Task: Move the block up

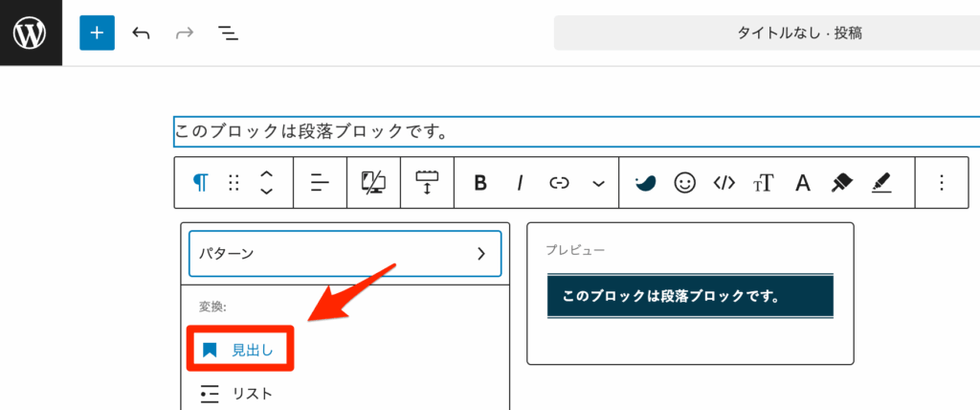Action: 267,174
